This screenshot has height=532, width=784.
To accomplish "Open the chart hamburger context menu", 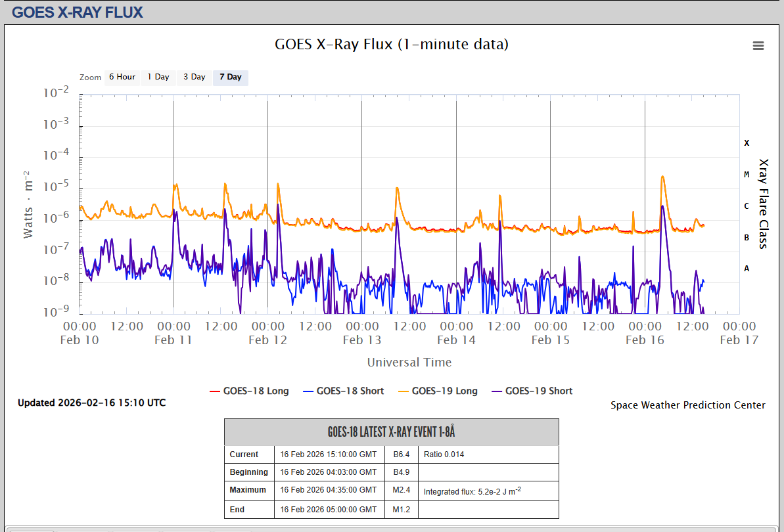I will point(758,45).
